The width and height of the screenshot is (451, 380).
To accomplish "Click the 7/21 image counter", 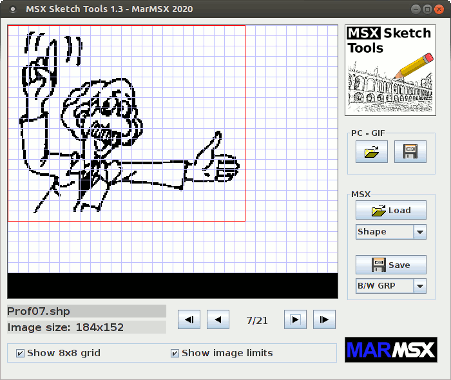I will tap(257, 320).
